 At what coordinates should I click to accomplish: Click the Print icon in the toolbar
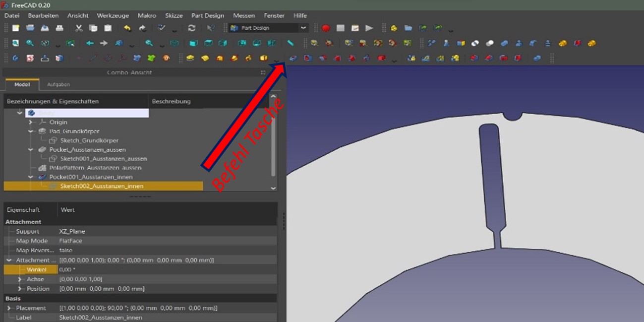(x=59, y=28)
